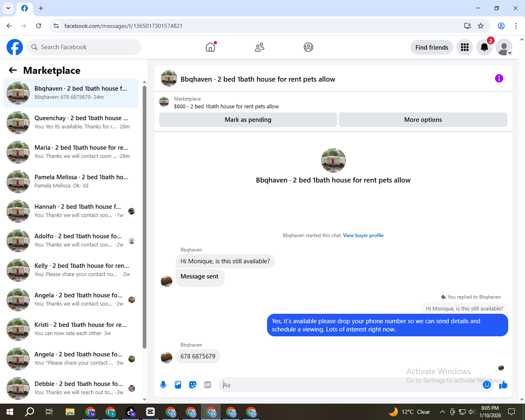The width and height of the screenshot is (525, 420).
Task: Click the Marketplace listing $800 title
Action: point(226,106)
